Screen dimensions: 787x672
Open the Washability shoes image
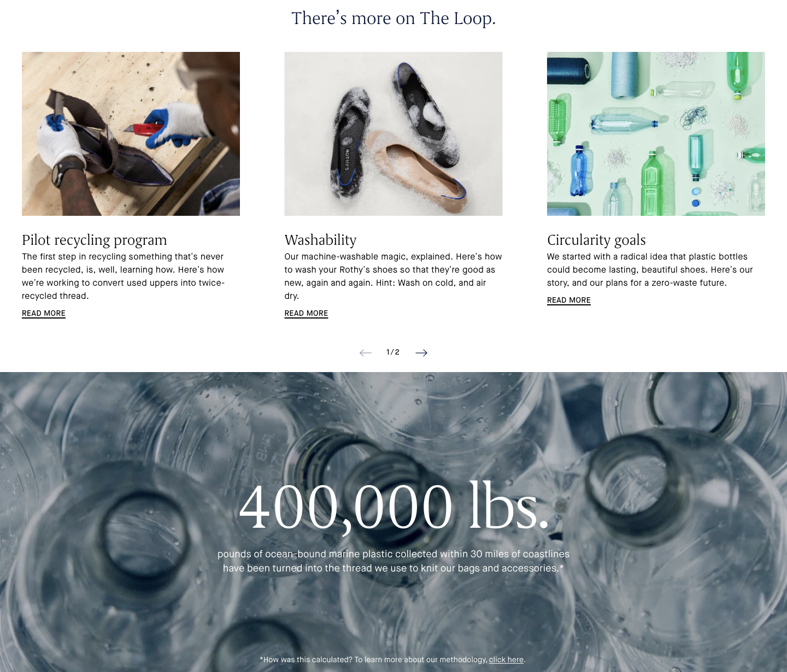pos(393,134)
